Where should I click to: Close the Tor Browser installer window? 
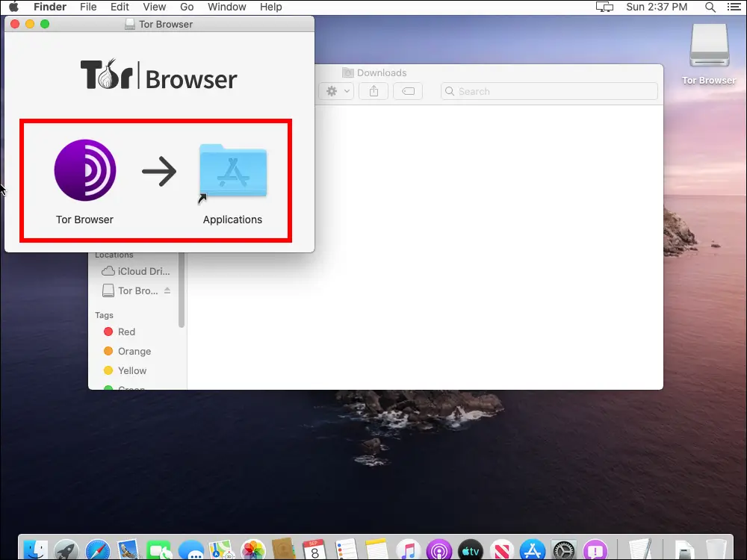point(15,24)
